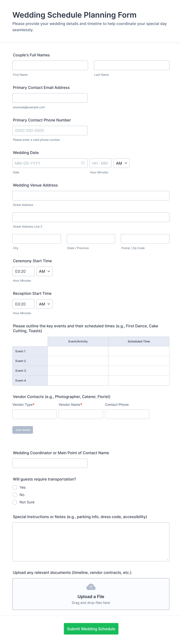Click the Postal / Zip Code field
Viewport: 180px width, 644px height.
[x=145, y=239]
